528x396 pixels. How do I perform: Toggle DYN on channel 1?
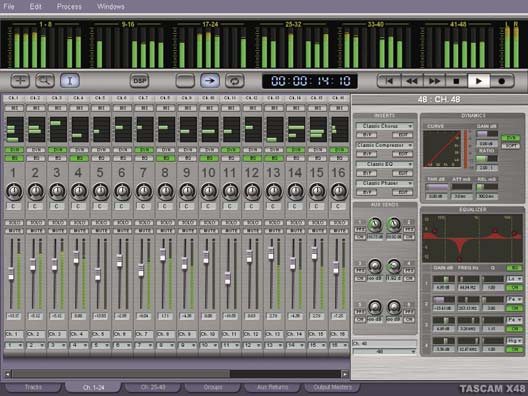14,150
